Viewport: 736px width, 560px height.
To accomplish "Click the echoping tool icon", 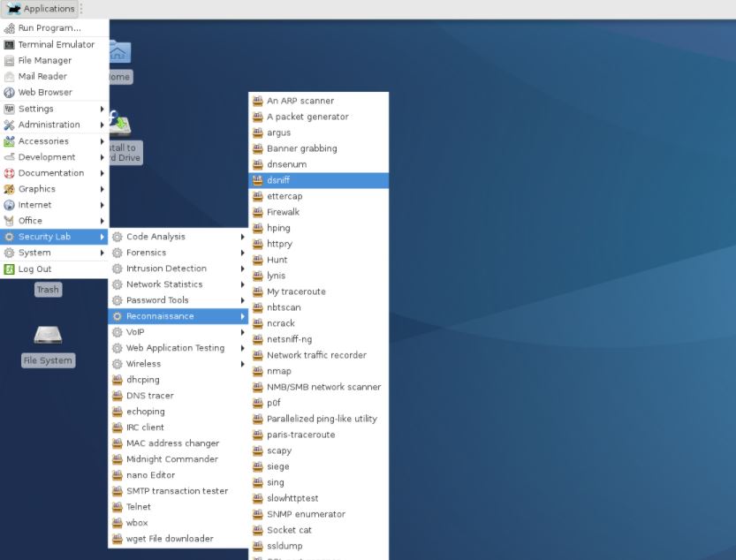I will click(x=118, y=412).
